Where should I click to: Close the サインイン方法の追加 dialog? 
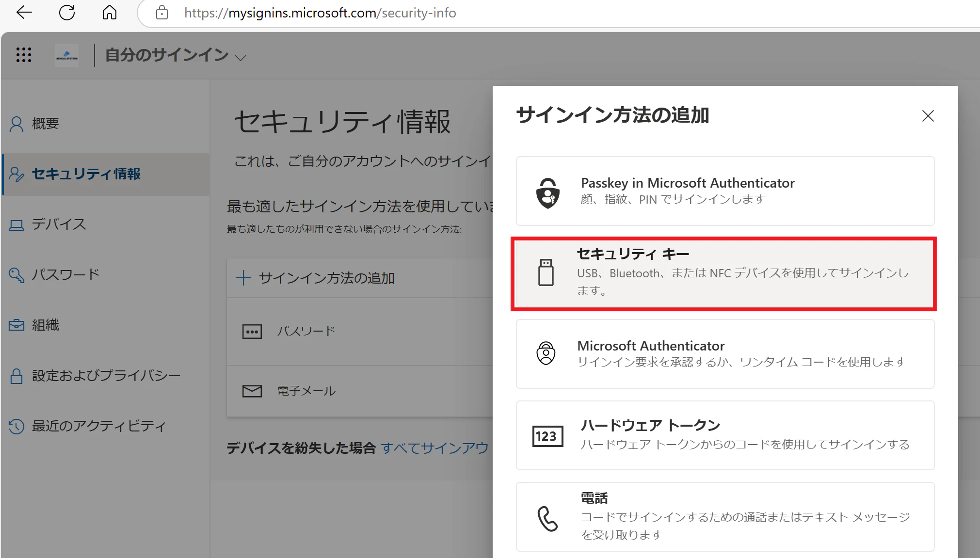tap(928, 116)
